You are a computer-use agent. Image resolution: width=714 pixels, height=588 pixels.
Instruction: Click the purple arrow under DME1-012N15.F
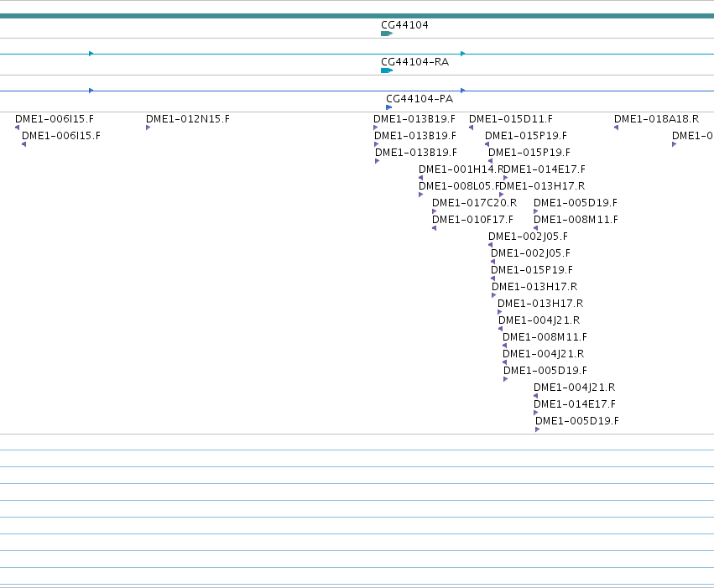(x=148, y=127)
